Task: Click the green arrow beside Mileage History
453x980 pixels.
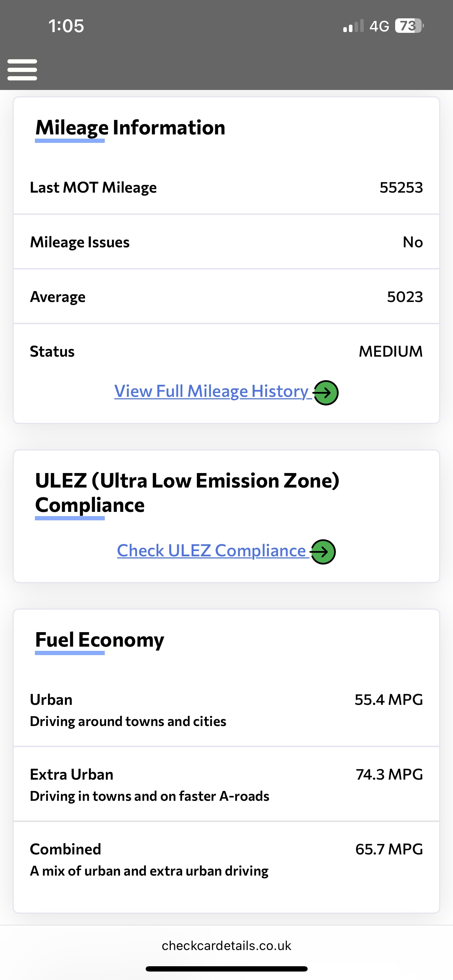Action: 326,393
